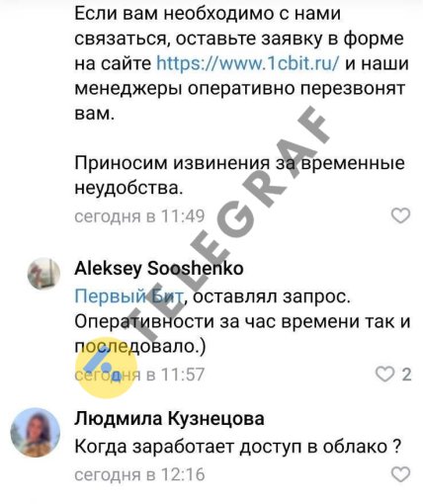Select 'менеджеры оперативно перезвонят' text line
The height and width of the screenshot is (504, 423).
(239, 89)
